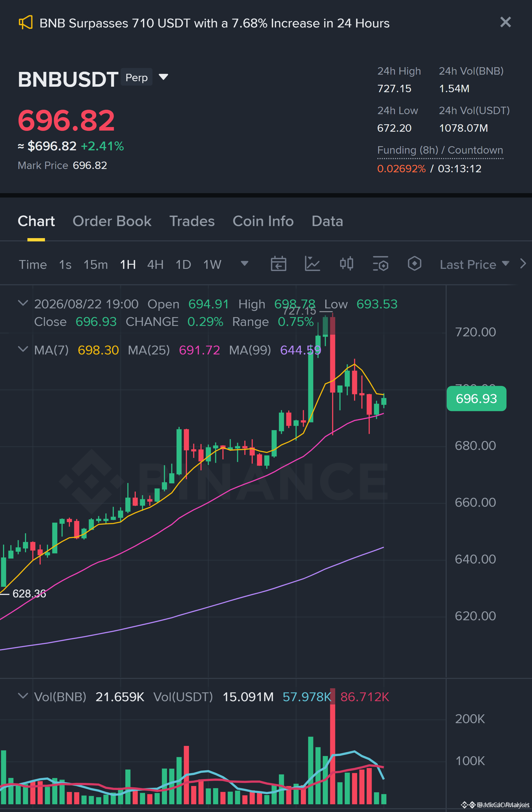Open the BNBUSDT Perp pair dropdown
The image size is (532, 812).
pyautogui.click(x=164, y=77)
